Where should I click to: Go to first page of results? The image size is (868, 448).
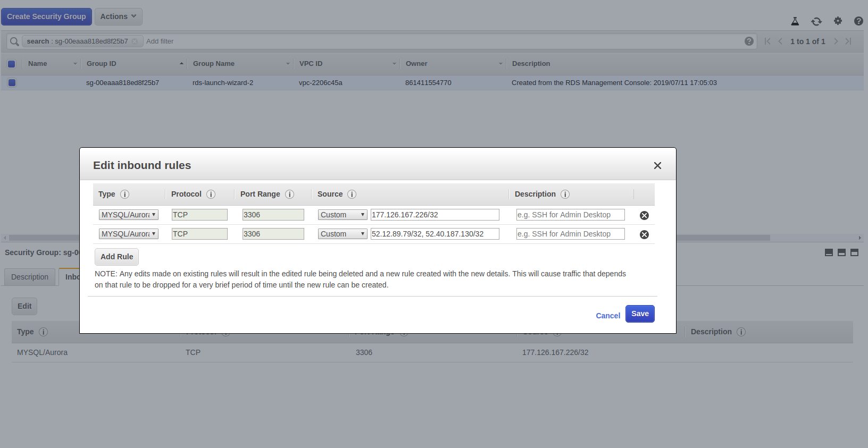[x=767, y=41]
